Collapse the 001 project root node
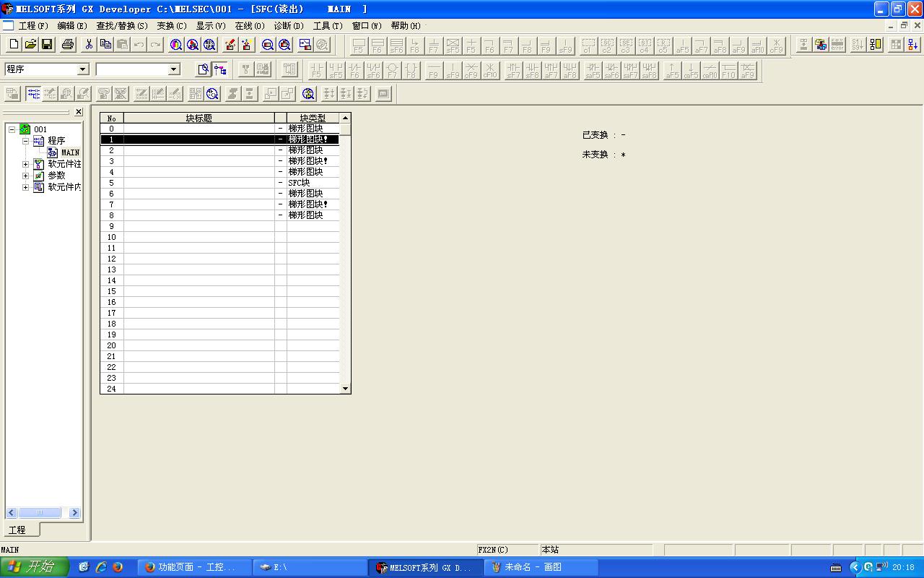The width and height of the screenshot is (924, 578). [x=12, y=129]
